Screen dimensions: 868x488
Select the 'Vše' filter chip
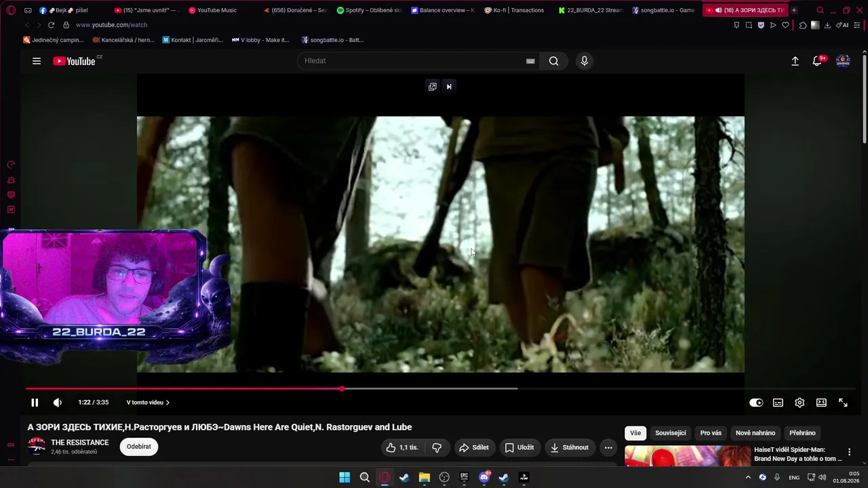pyautogui.click(x=635, y=433)
